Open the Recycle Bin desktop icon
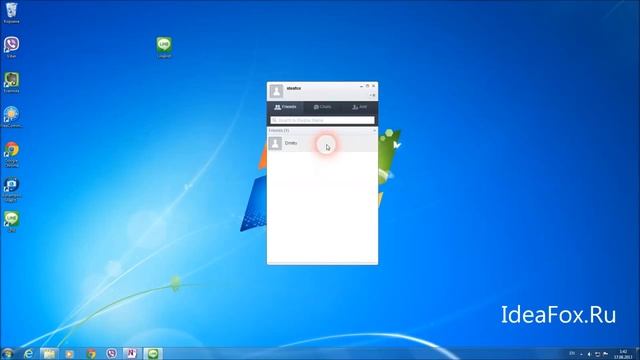 pyautogui.click(x=11, y=13)
